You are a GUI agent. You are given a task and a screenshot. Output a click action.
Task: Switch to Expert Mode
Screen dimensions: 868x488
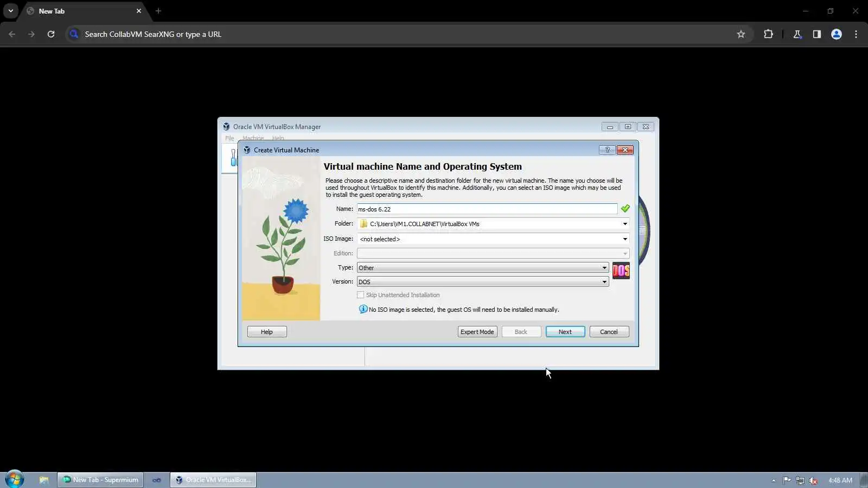coord(477,332)
